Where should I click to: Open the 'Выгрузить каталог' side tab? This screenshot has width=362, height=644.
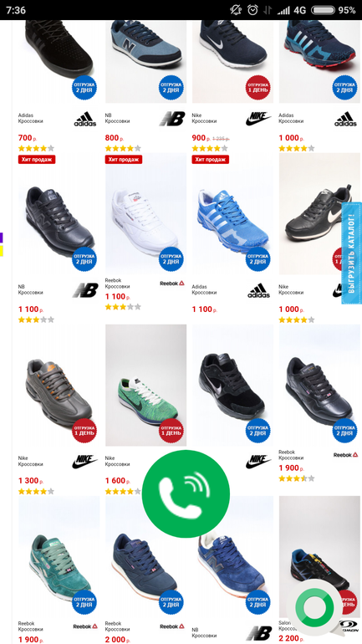(352, 253)
